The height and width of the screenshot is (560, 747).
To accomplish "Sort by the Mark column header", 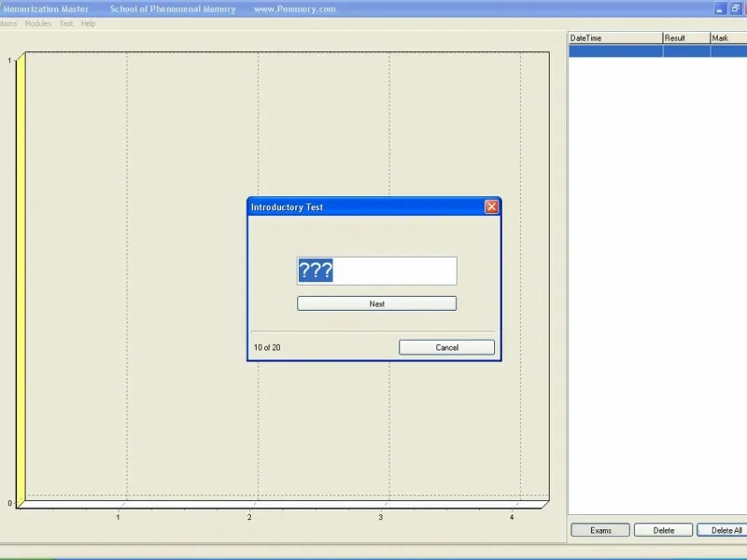I will pos(728,38).
